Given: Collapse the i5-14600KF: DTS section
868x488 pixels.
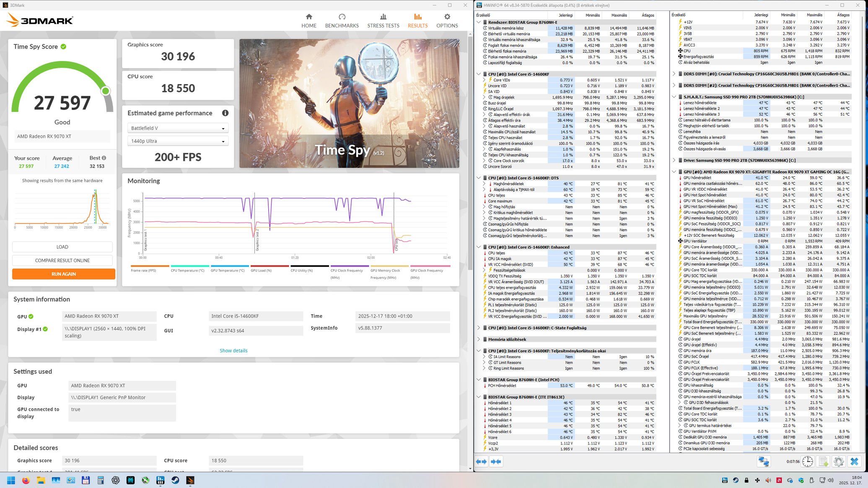Looking at the screenshot, I should coord(479,178).
